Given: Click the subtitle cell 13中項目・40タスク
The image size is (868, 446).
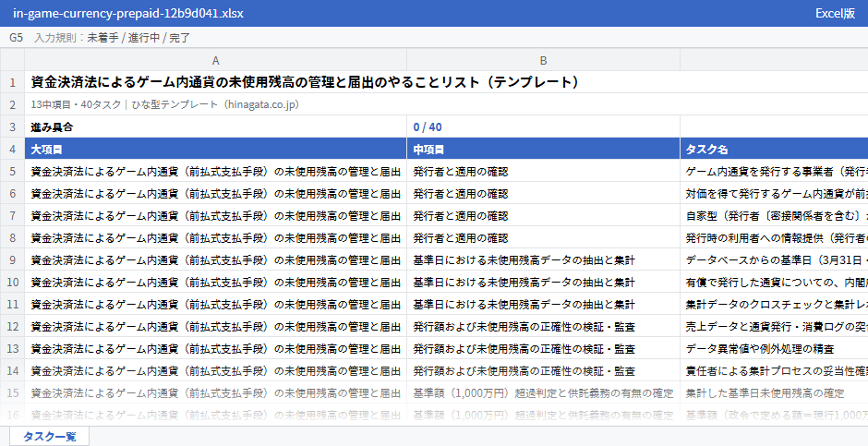Looking at the screenshot, I should coord(446,104).
